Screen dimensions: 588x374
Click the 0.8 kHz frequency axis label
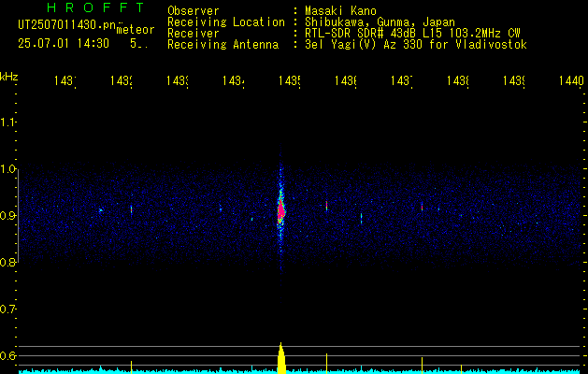point(7,263)
